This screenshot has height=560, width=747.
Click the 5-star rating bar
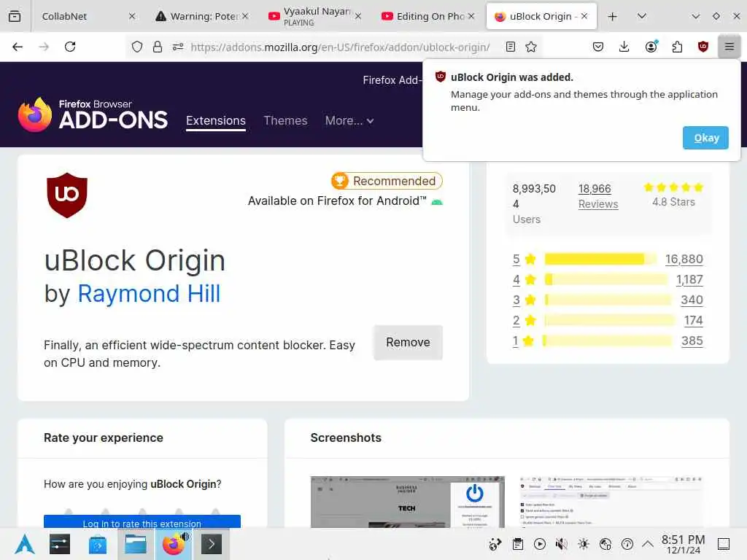click(x=600, y=259)
